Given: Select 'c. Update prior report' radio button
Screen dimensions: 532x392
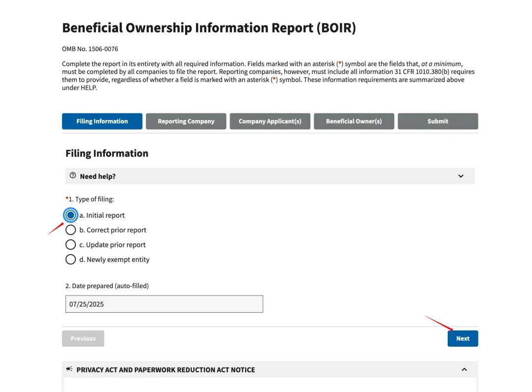Looking at the screenshot, I should tap(71, 245).
